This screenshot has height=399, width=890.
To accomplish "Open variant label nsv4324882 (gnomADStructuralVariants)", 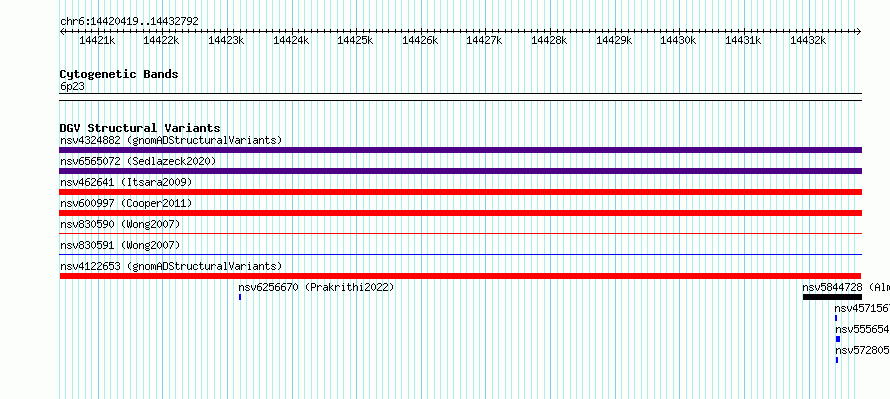I will click(171, 140).
